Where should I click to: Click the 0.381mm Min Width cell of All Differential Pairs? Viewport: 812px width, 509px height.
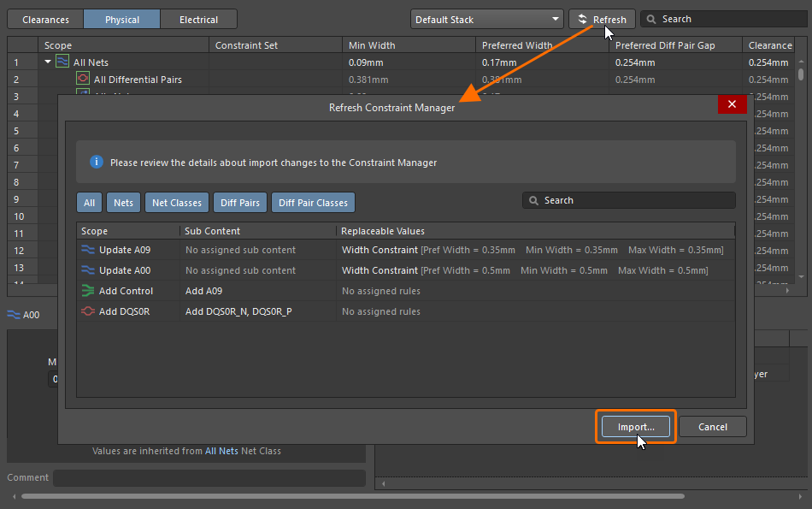click(x=409, y=80)
